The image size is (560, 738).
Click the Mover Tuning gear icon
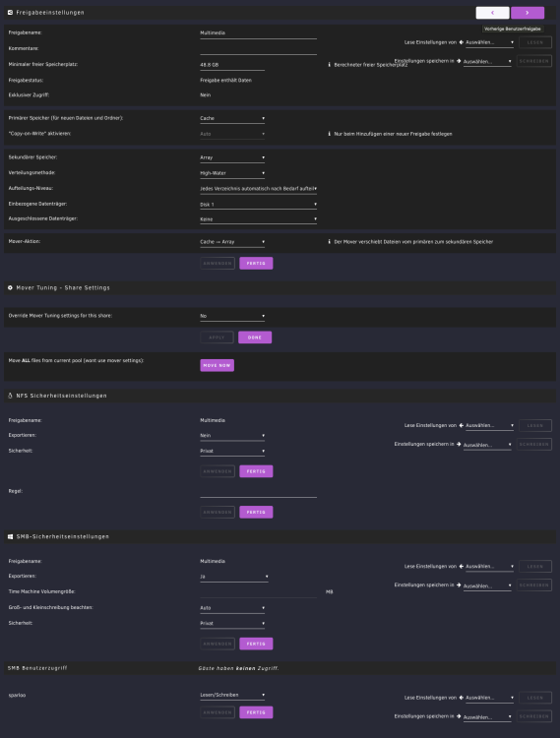point(11,287)
